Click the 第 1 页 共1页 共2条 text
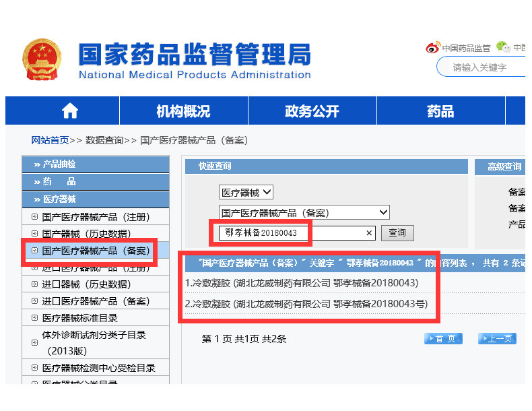 point(244,339)
